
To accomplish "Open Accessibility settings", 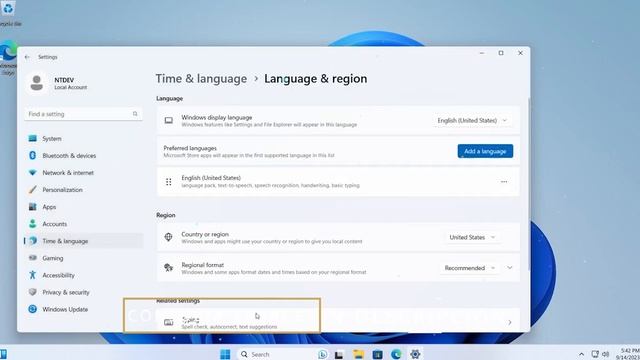I will pyautogui.click(x=84, y=276).
